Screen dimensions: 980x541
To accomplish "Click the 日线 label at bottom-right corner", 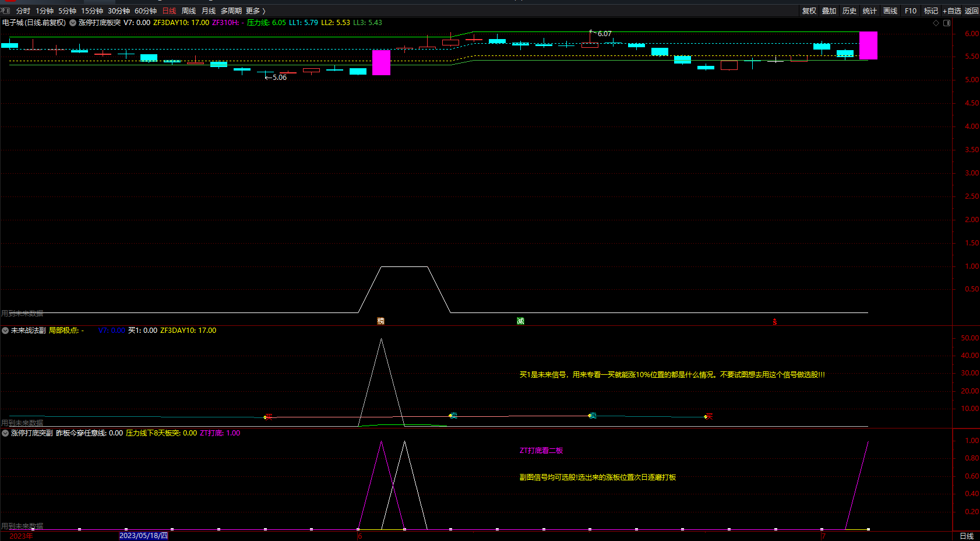I will [967, 536].
